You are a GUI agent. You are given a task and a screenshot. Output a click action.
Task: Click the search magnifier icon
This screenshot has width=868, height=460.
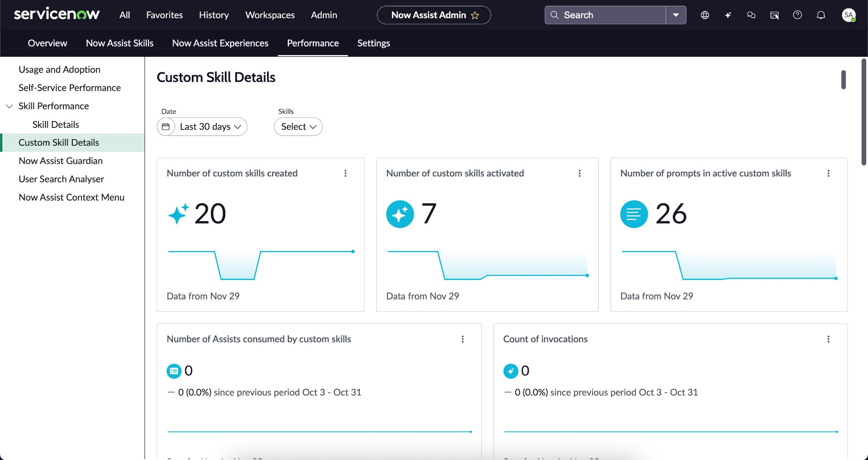(554, 15)
